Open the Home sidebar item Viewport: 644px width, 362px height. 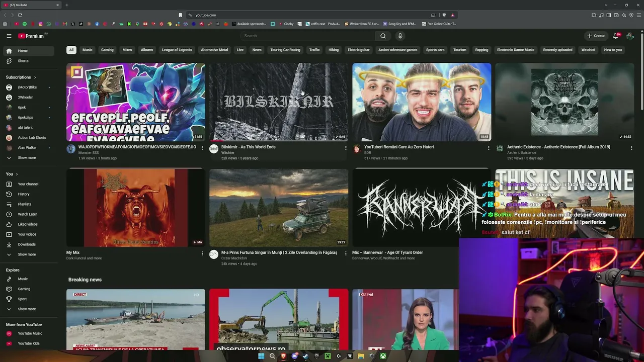click(28, 51)
